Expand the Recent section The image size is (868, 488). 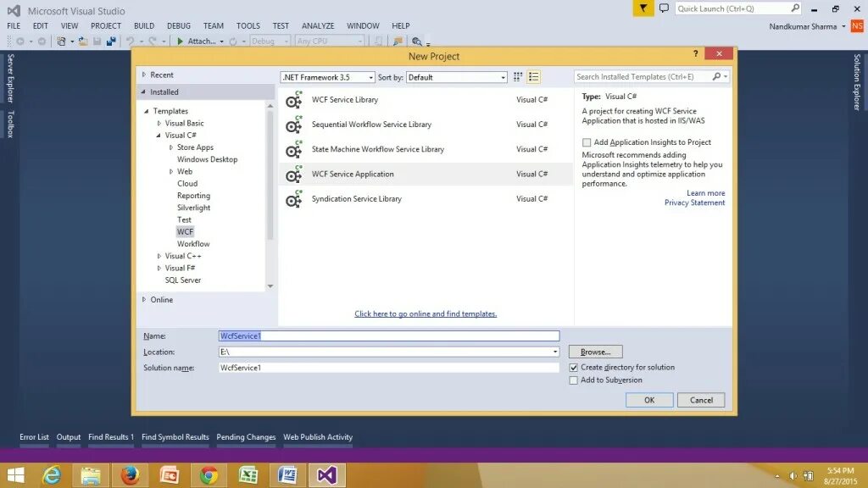point(144,75)
